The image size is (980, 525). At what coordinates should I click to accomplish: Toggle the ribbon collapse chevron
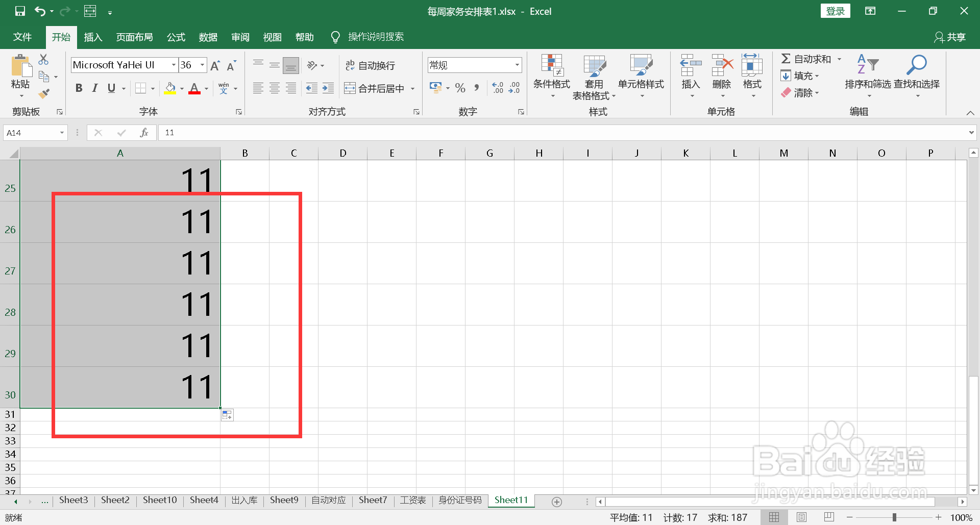tap(970, 113)
